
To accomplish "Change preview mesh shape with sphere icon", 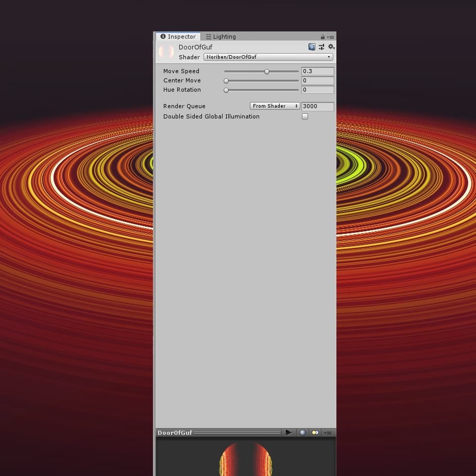I will [x=303, y=433].
